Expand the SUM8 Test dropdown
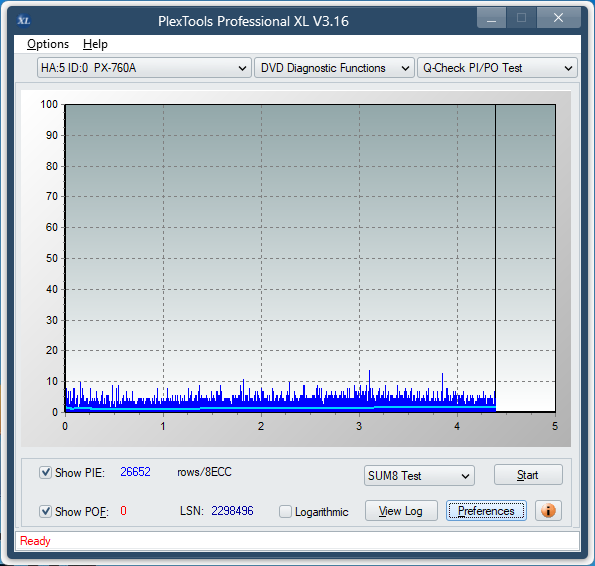This screenshot has height=566, width=595. coord(419,475)
